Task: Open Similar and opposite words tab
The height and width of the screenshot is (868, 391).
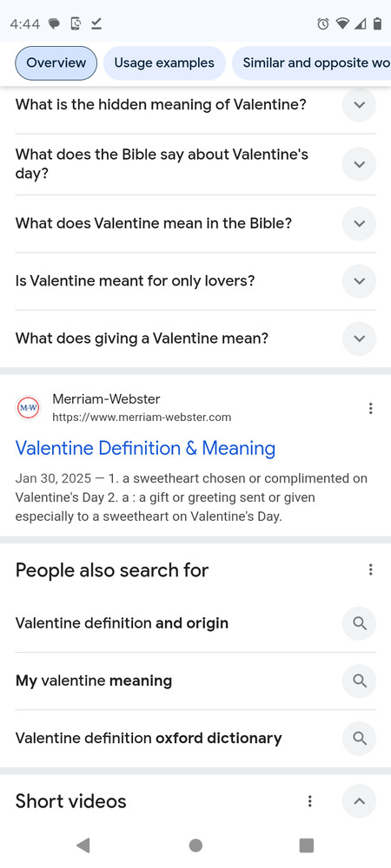Action: [312, 63]
